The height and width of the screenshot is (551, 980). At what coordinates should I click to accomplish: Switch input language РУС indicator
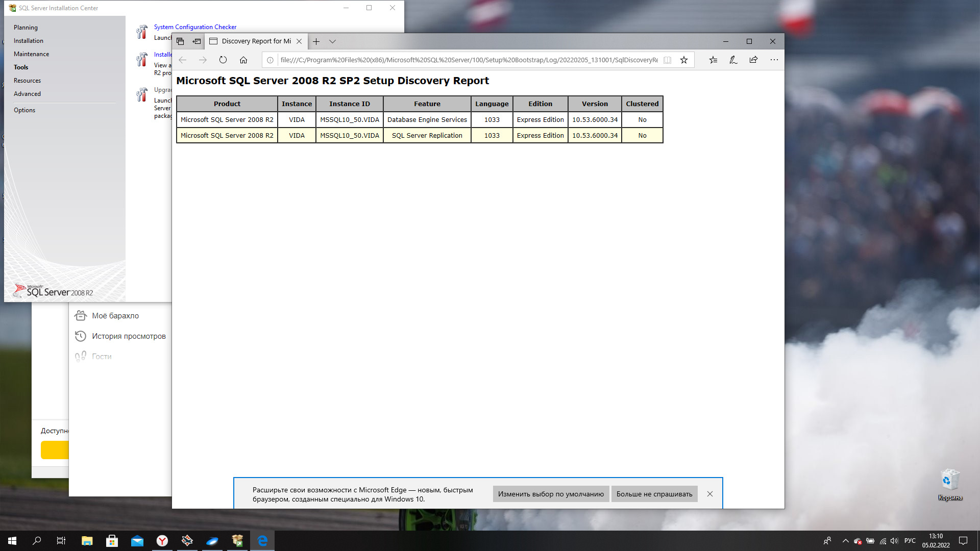tap(910, 541)
